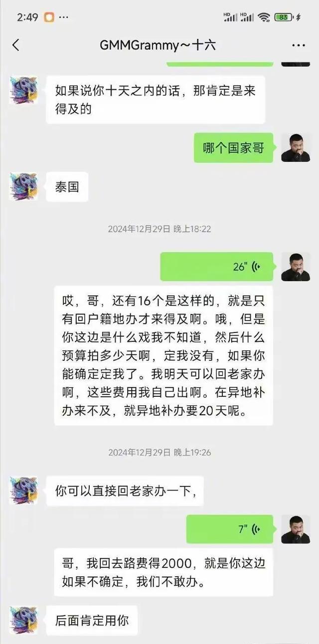Tap the chat title GMMGrammy～十六

coord(158,45)
